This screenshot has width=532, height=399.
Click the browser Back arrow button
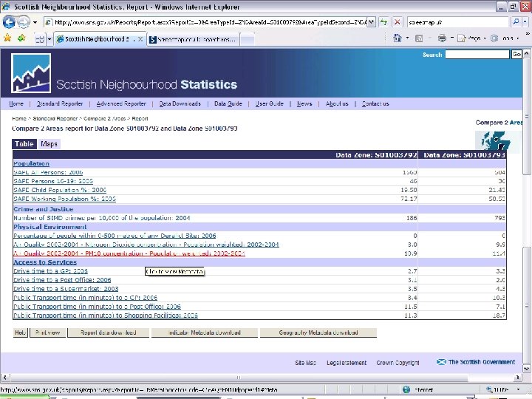(x=8, y=22)
